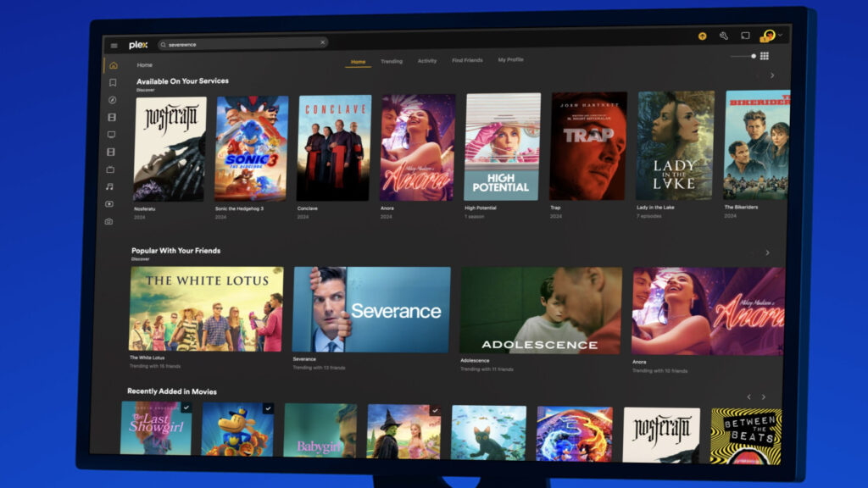Image resolution: width=868 pixels, height=488 pixels.
Task: Open settings via the wrench icon
Action: point(724,36)
